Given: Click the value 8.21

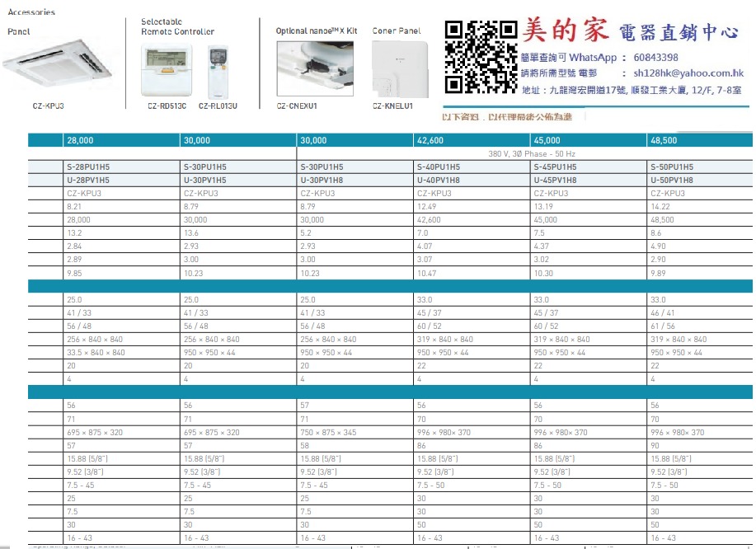Looking at the screenshot, I should click(x=74, y=206).
